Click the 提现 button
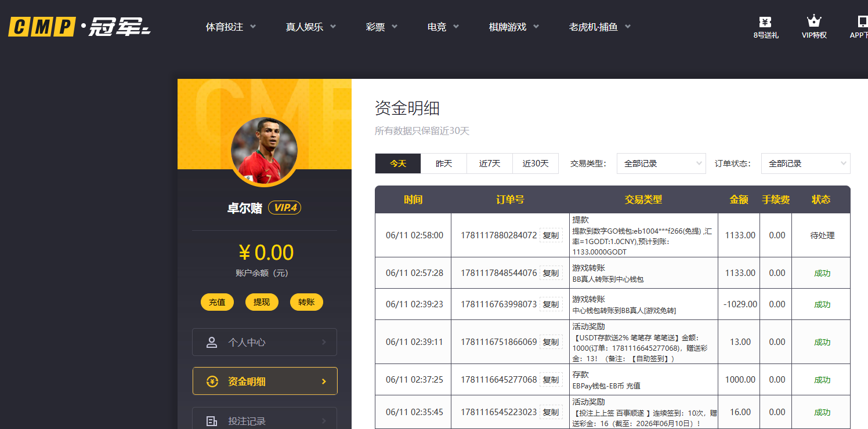868x429 pixels. [x=262, y=302]
